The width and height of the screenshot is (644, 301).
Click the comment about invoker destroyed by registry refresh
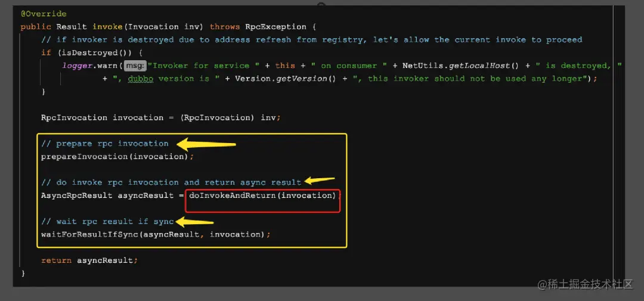point(311,40)
